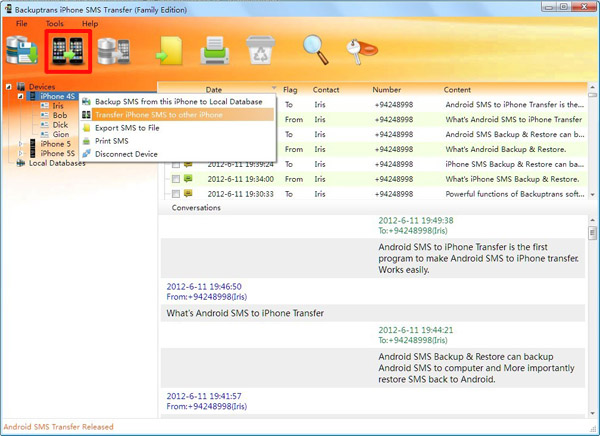The height and width of the screenshot is (436, 600).
Task: Expand the iPhone 5 tree node
Action: coord(21,144)
